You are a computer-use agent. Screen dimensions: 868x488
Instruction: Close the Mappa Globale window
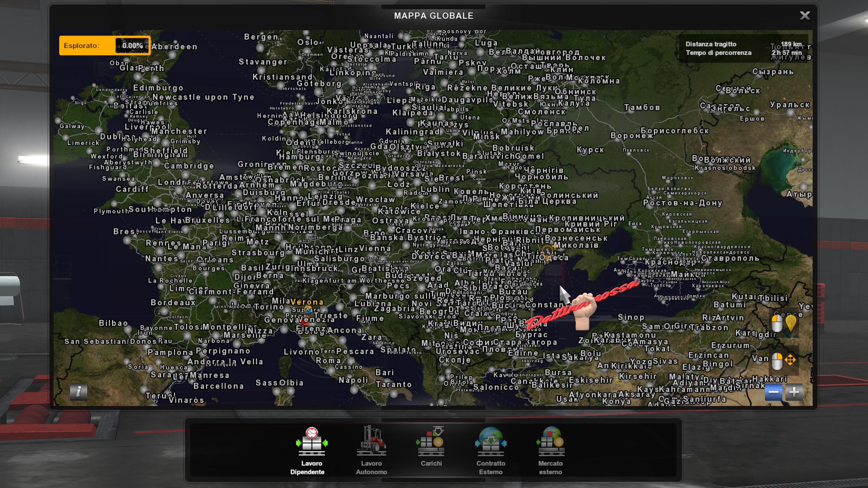point(805,16)
